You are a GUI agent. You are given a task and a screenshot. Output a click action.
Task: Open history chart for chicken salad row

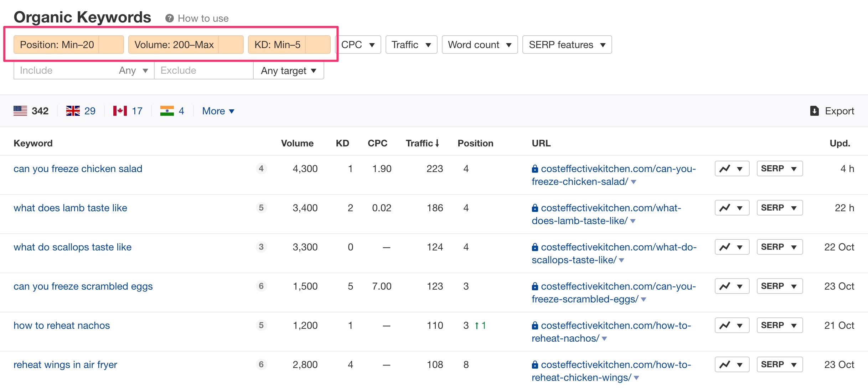(732, 168)
